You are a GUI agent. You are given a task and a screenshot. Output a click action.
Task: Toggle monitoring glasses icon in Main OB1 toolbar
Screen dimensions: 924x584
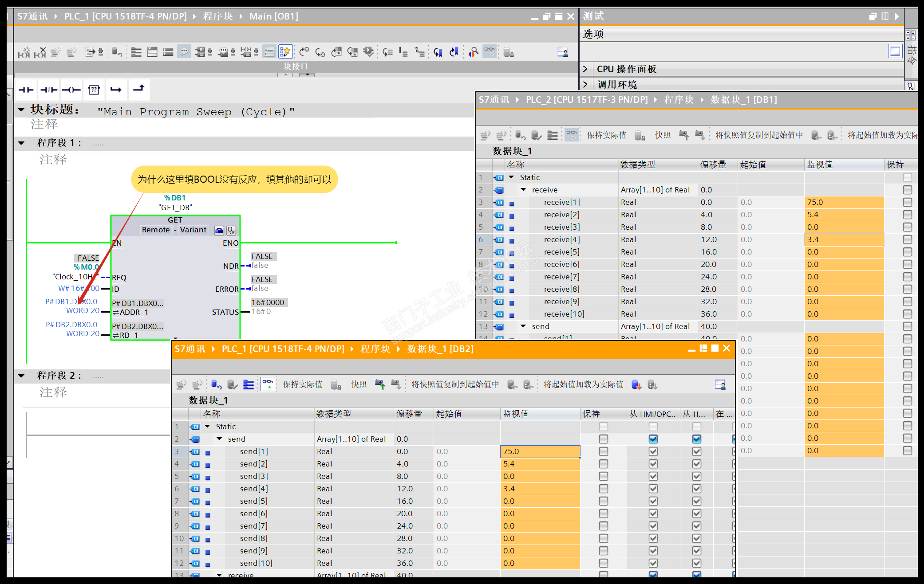pyautogui.click(x=490, y=52)
